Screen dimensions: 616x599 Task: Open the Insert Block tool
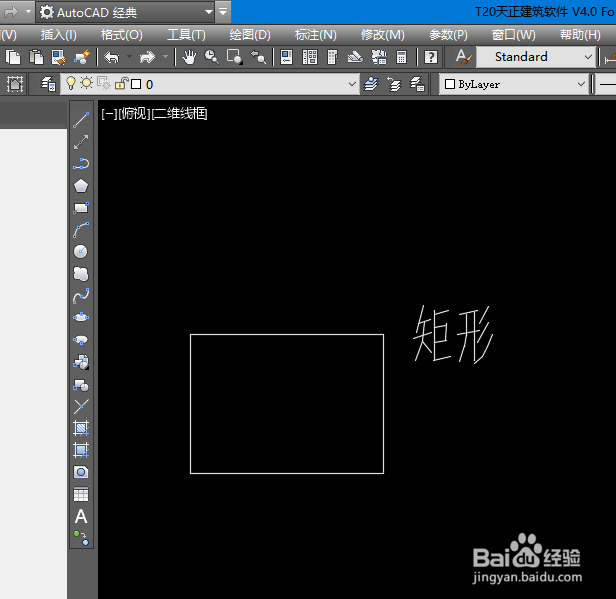click(81, 362)
